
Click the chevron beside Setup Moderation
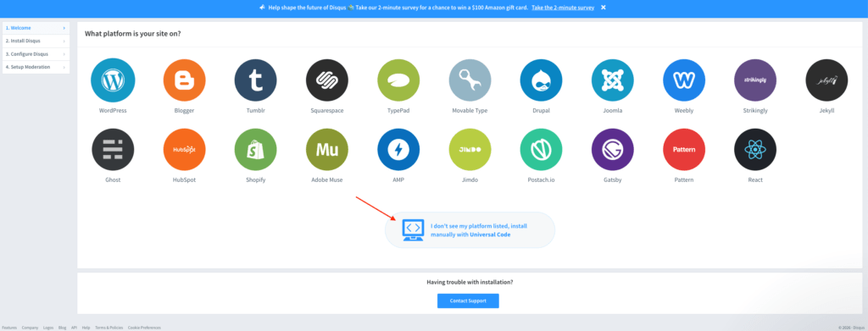click(64, 68)
